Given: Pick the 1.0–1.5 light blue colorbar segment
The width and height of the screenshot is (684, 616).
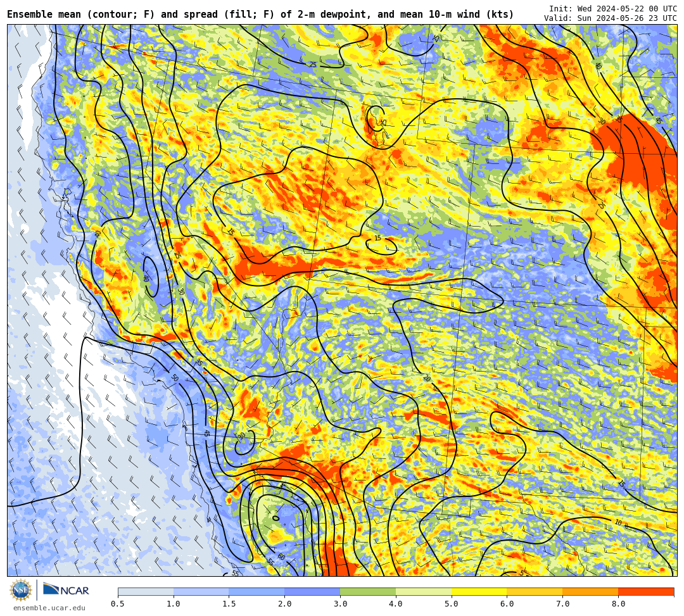Looking at the screenshot, I should pyautogui.click(x=201, y=591).
